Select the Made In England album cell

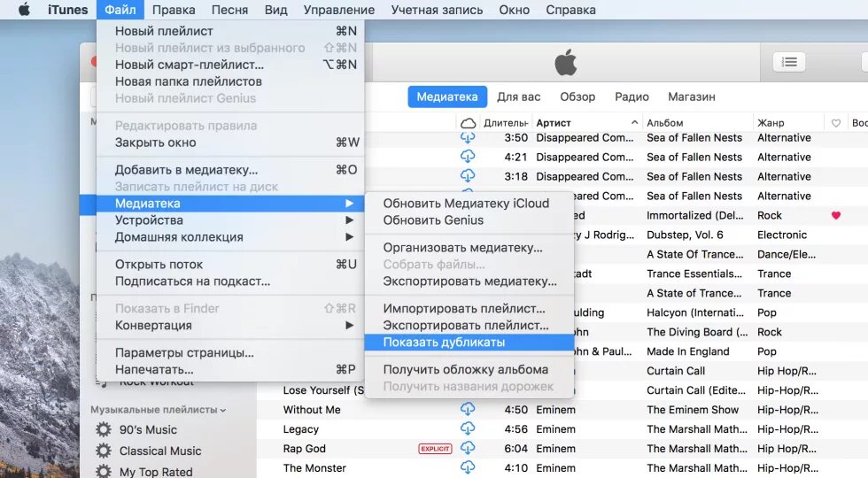pos(688,351)
